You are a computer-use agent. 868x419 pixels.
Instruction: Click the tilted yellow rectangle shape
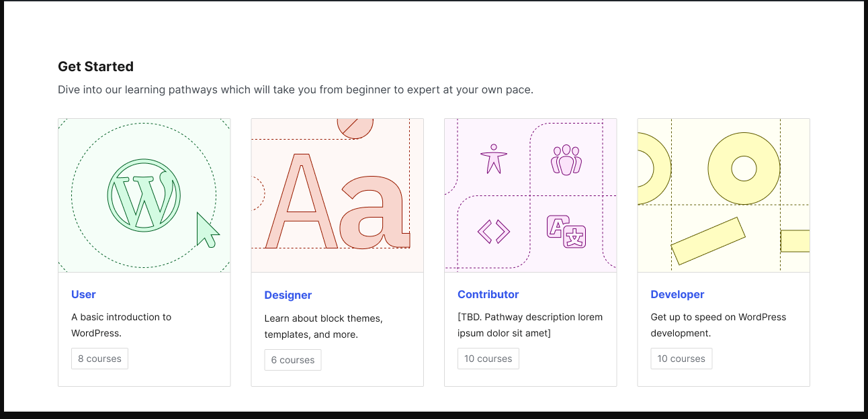708,240
